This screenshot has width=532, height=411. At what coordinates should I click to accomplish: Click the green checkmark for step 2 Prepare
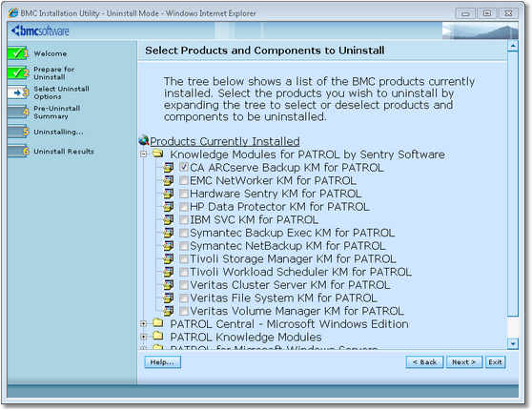coord(18,72)
